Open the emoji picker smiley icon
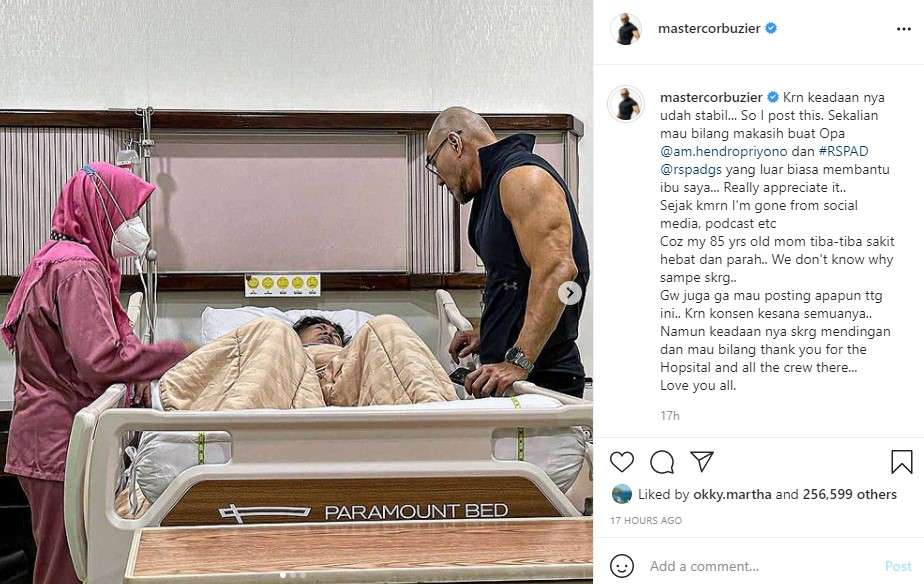 click(622, 566)
